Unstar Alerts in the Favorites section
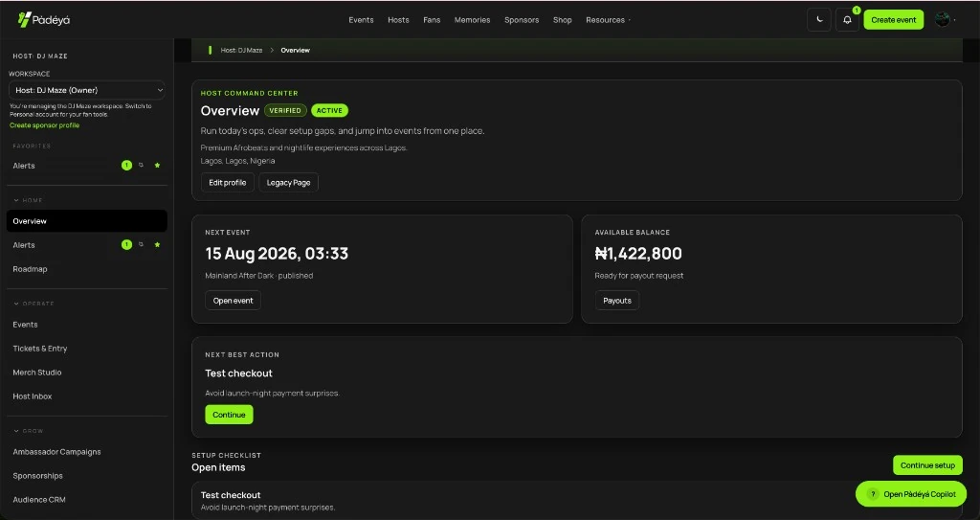This screenshot has height=520, width=980. (x=158, y=166)
